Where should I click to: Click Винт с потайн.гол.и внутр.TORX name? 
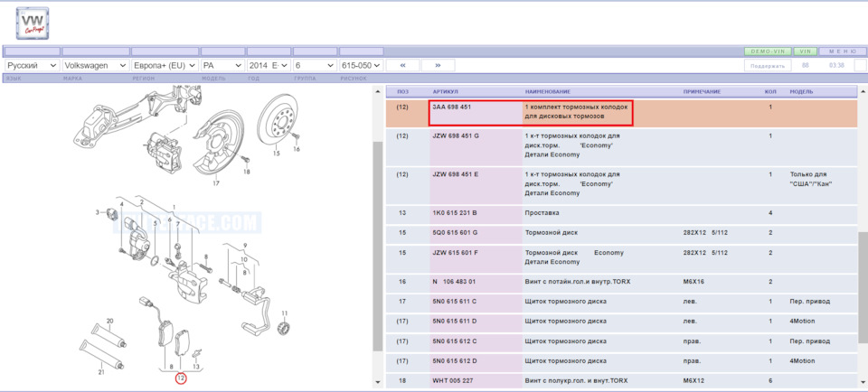tap(578, 282)
